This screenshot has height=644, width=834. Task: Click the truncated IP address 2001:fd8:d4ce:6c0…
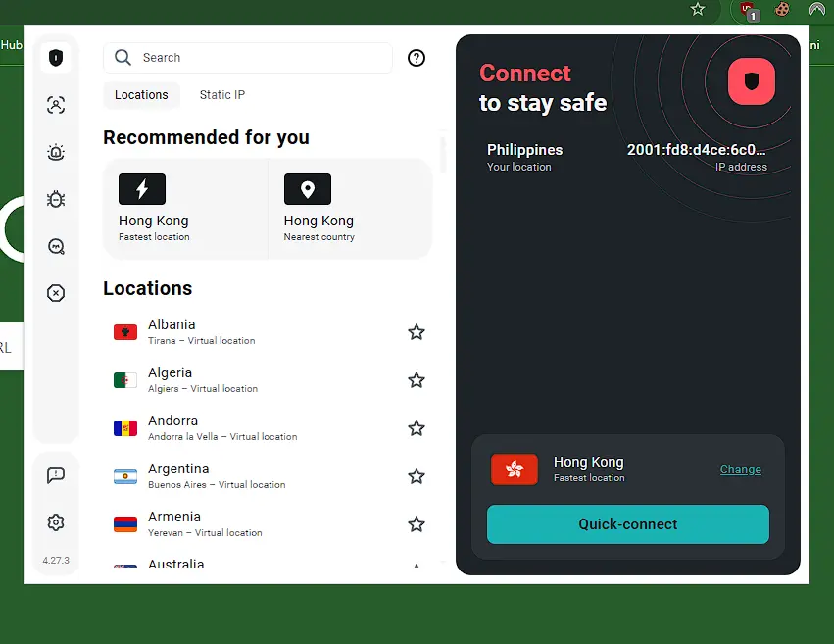696,150
